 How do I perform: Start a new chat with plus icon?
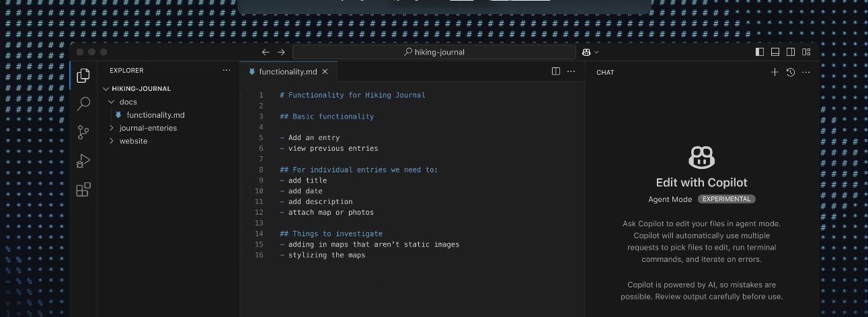[x=775, y=72]
